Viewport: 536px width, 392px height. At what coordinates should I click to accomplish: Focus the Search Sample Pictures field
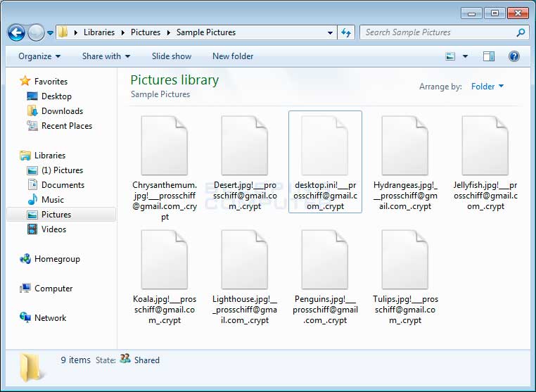tap(444, 32)
